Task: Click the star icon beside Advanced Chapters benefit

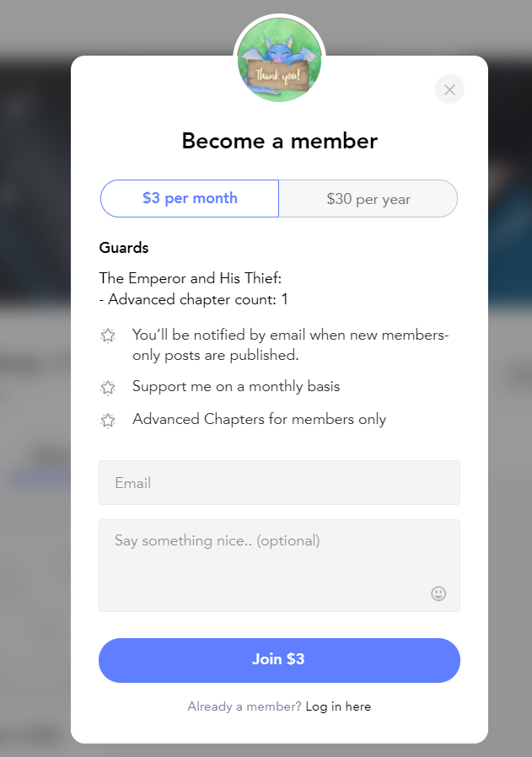Action: point(108,421)
